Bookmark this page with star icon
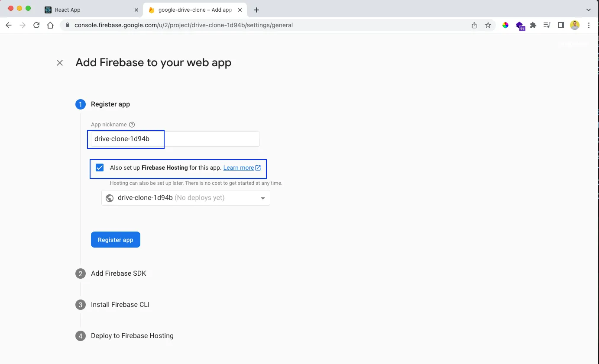 (x=488, y=25)
